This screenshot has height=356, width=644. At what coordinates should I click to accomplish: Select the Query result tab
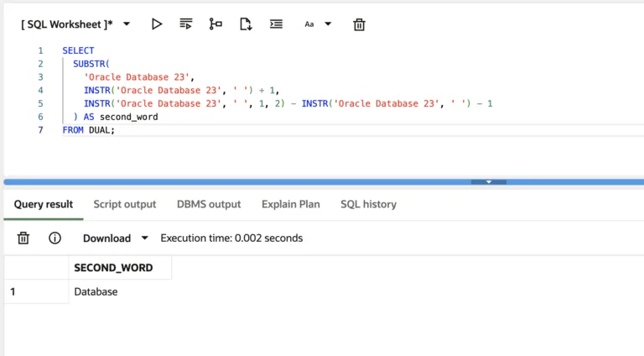44,204
